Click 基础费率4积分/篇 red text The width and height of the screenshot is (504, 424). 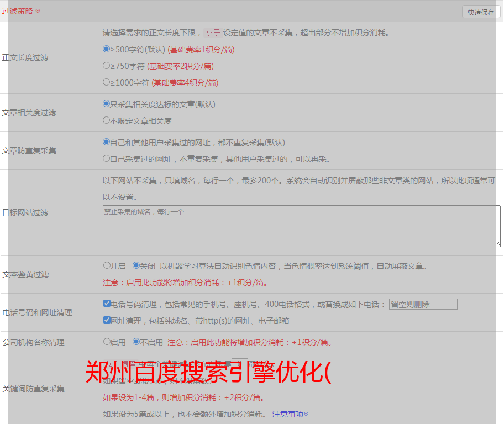185,83
